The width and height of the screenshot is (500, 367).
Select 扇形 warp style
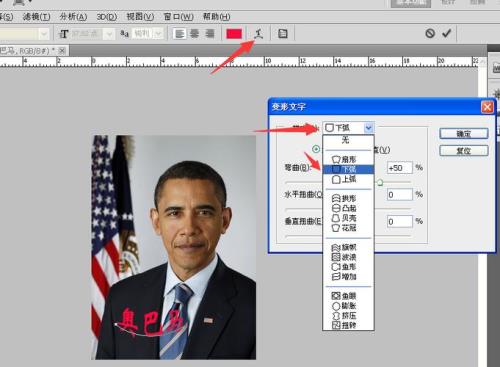(348, 159)
